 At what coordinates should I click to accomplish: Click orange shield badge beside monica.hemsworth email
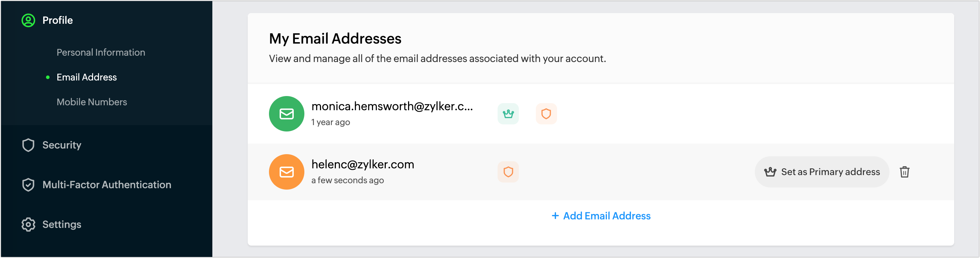546,114
